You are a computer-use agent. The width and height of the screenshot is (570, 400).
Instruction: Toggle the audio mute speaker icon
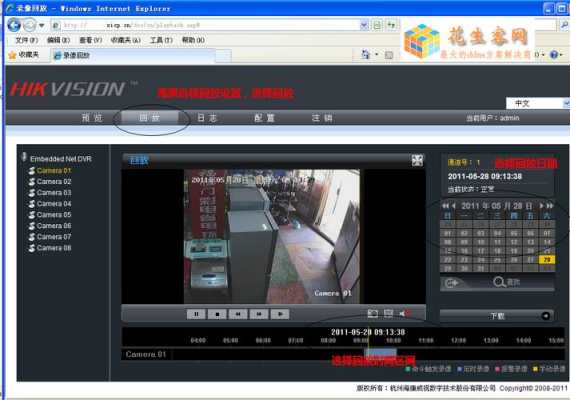(x=404, y=313)
